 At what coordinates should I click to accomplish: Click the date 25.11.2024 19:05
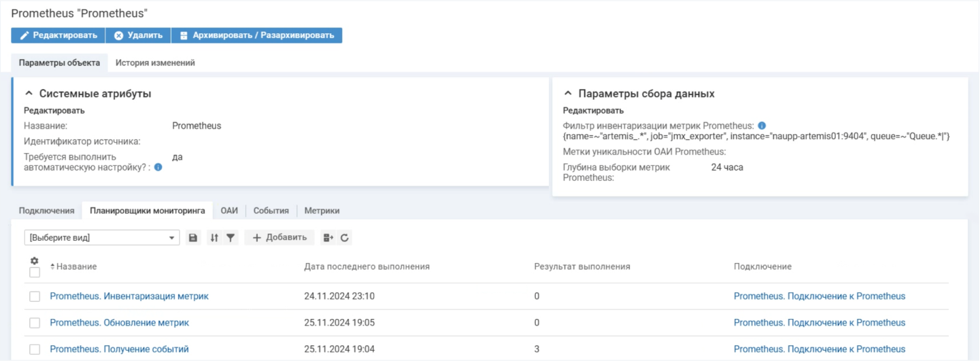[339, 323]
